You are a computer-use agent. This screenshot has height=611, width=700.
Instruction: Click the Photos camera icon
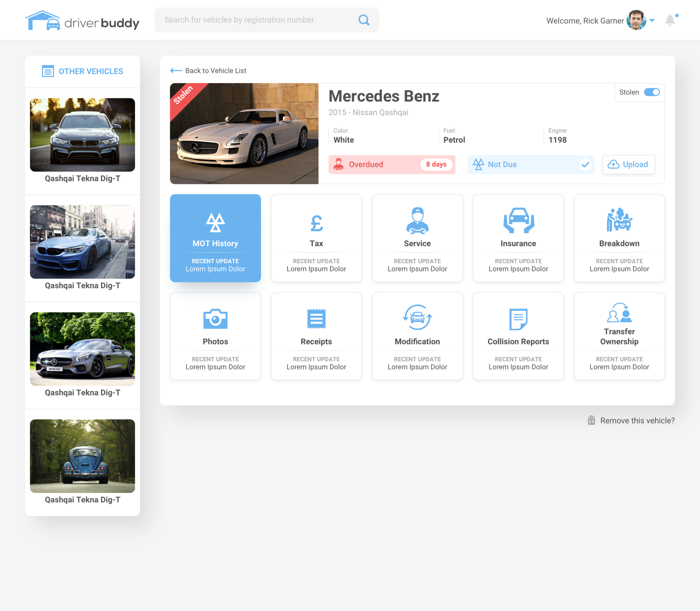pos(215,319)
